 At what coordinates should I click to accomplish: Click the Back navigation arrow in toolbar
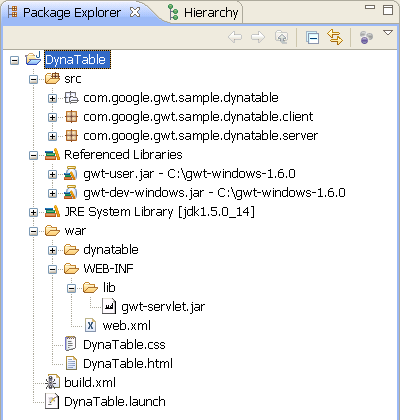[235, 37]
